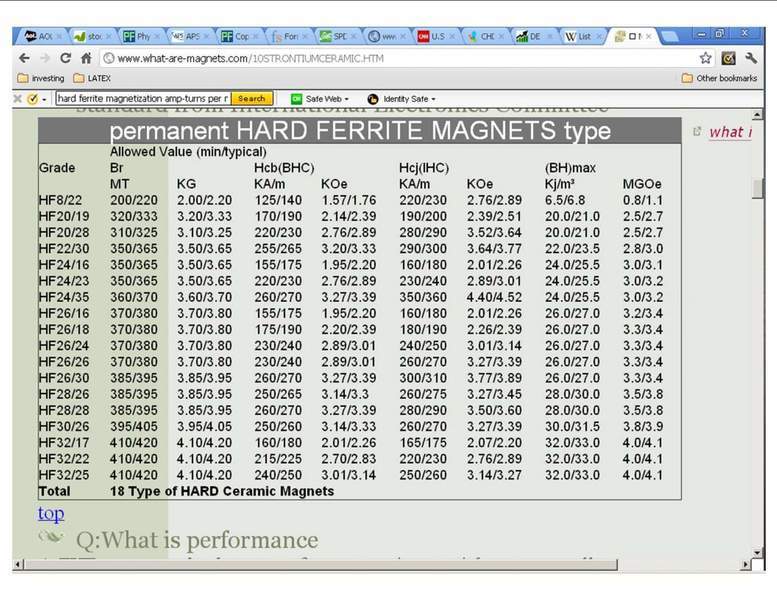
Task: Click the MGOe unit header
Action: (x=642, y=184)
